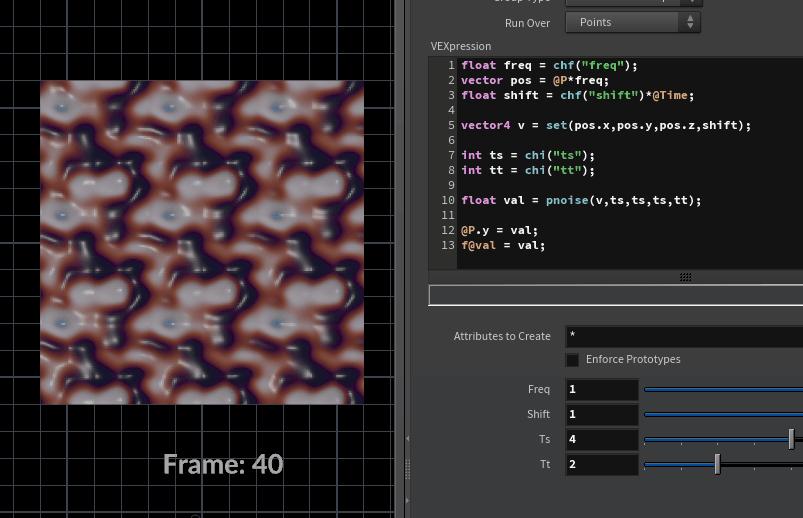Click the Ts slider handle
The image size is (803, 518).
coord(791,439)
